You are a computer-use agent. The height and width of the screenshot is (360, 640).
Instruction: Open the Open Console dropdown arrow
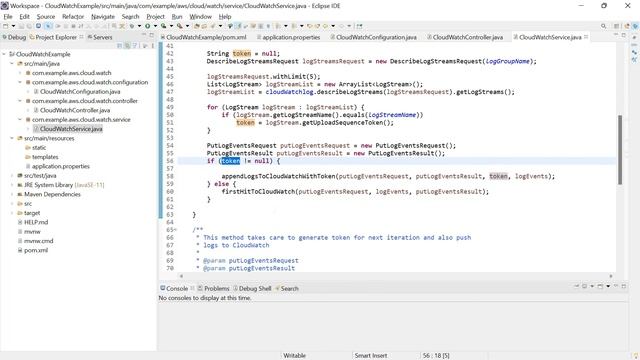[x=608, y=286]
